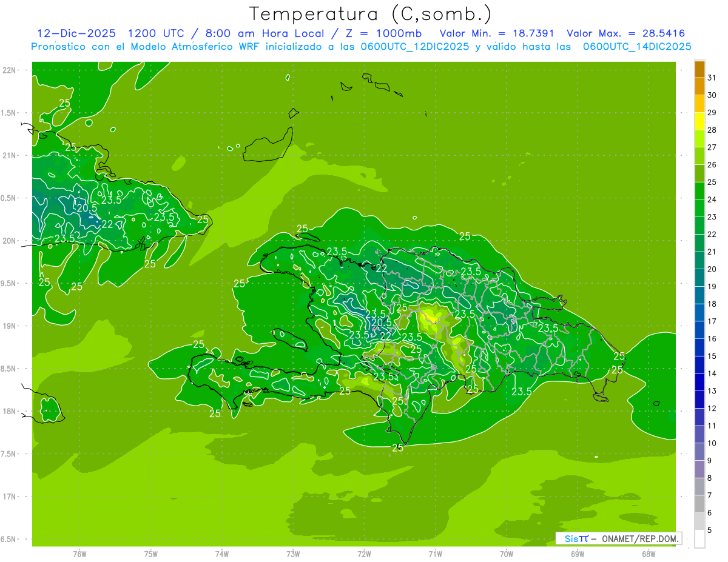Screen dimensions: 728x562
Task: Click latitude axis label "19N"
Action: pos(10,326)
